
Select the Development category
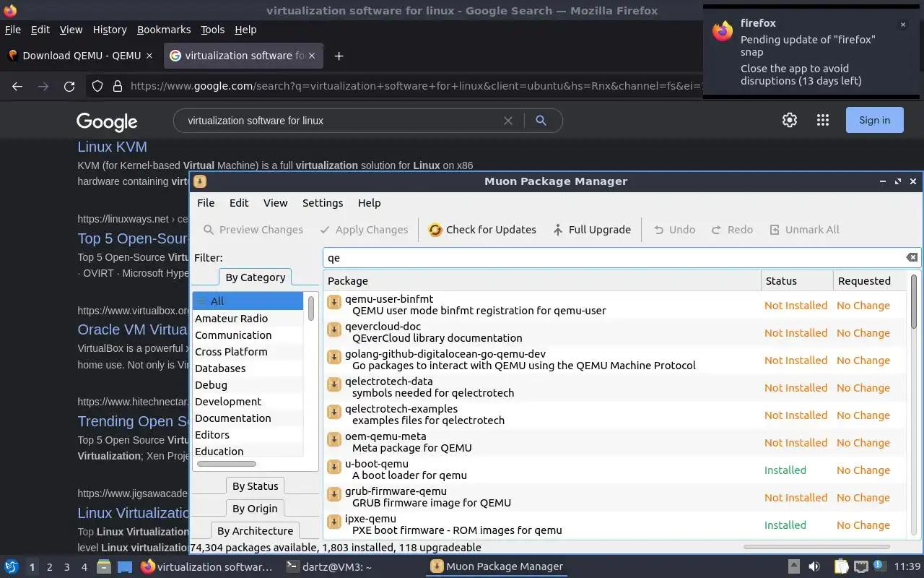coord(248,402)
